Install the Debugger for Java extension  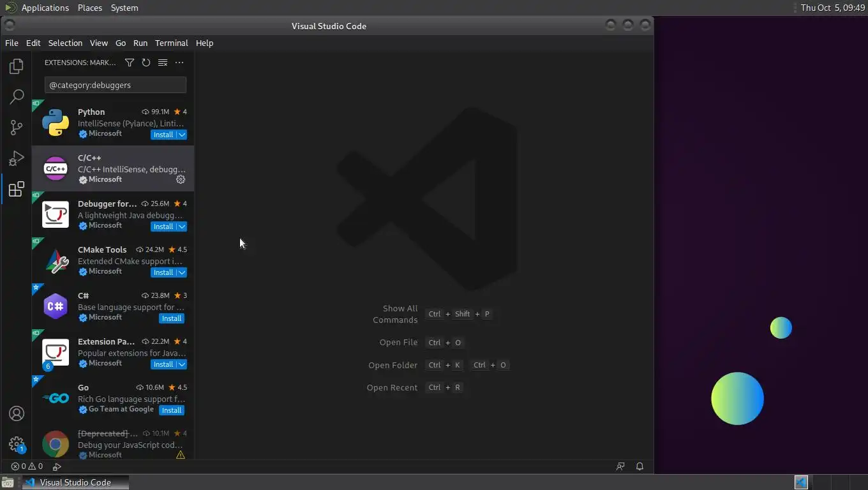(x=163, y=226)
